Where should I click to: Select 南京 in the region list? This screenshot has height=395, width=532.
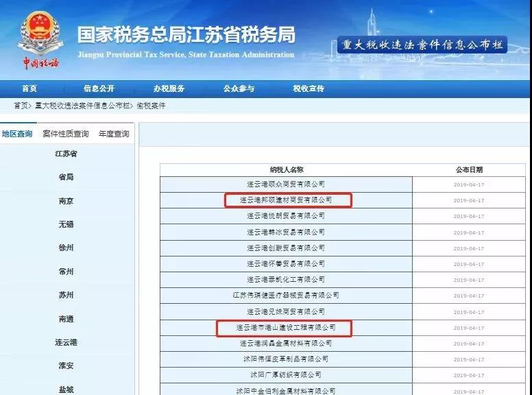[66, 201]
